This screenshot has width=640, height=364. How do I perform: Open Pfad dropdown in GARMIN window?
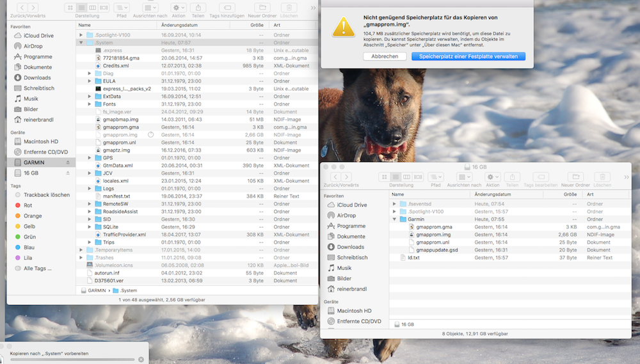pos(122,8)
